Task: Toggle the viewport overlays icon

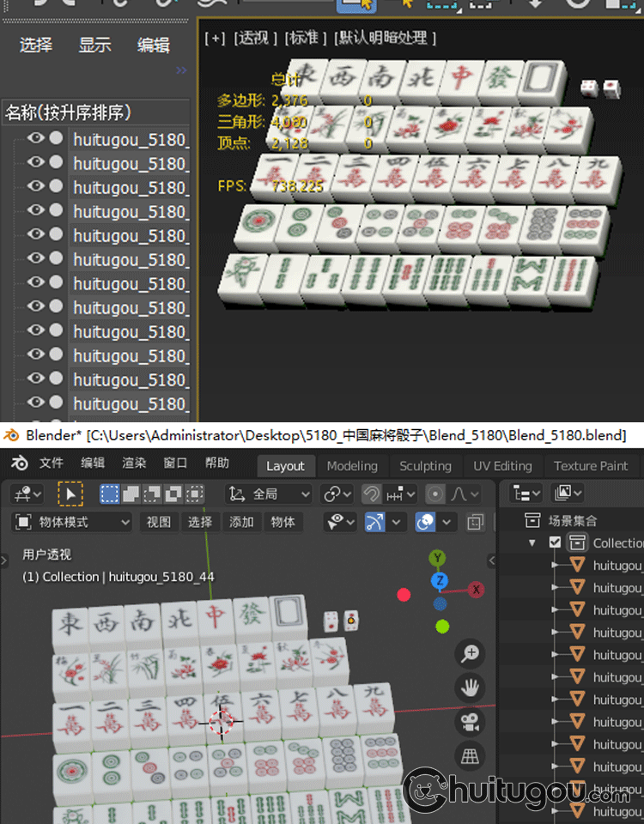Action: pos(425,522)
